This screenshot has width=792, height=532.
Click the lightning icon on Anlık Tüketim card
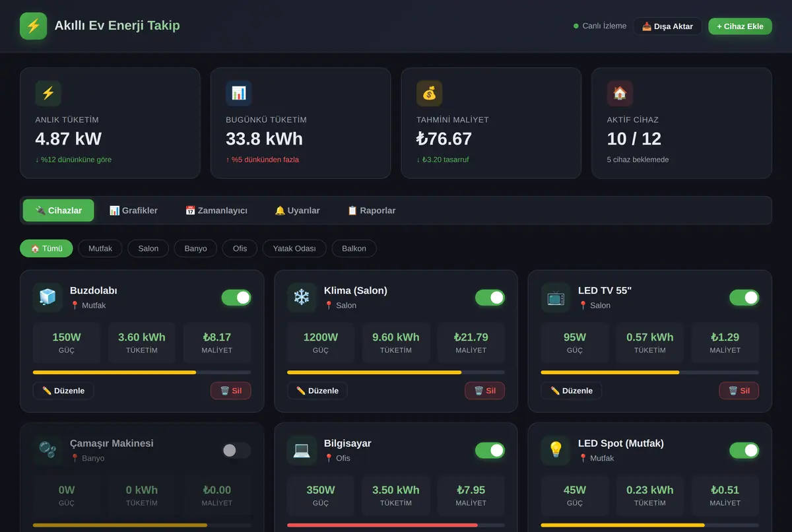click(x=48, y=94)
